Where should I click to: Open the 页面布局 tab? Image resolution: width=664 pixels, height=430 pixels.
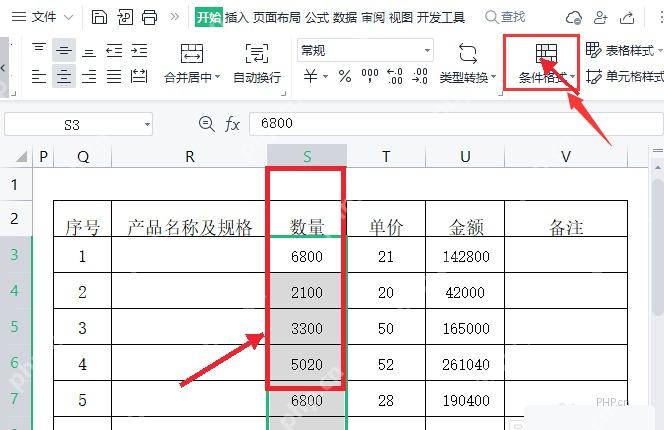(277, 17)
